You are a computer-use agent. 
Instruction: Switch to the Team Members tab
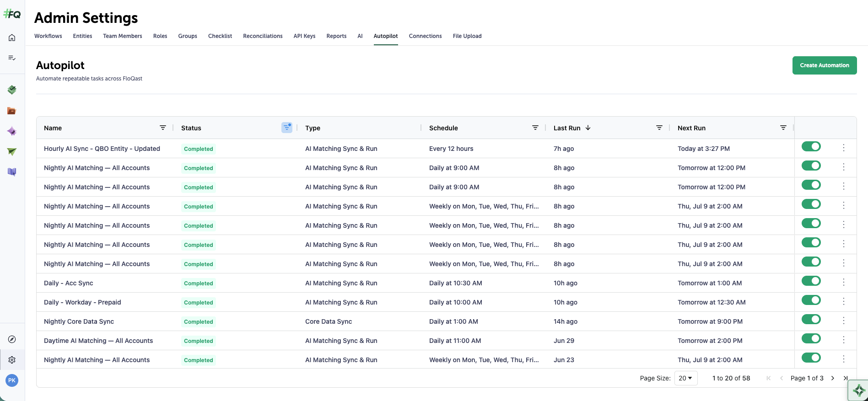pos(123,36)
